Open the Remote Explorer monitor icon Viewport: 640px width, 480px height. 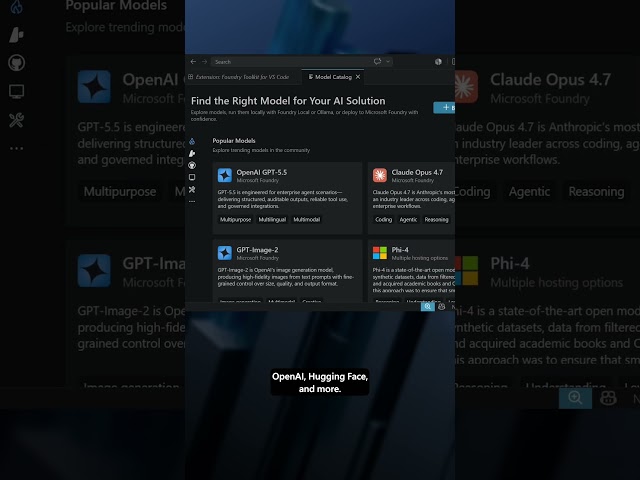tap(192, 177)
